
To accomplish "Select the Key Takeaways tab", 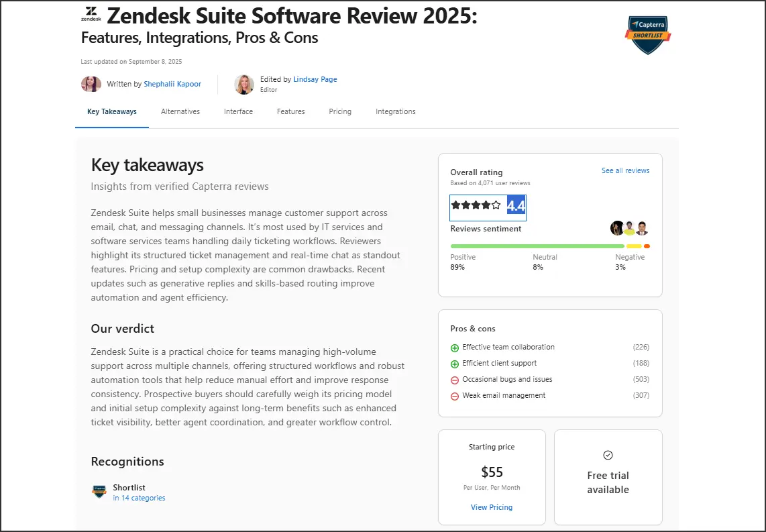I will point(112,111).
